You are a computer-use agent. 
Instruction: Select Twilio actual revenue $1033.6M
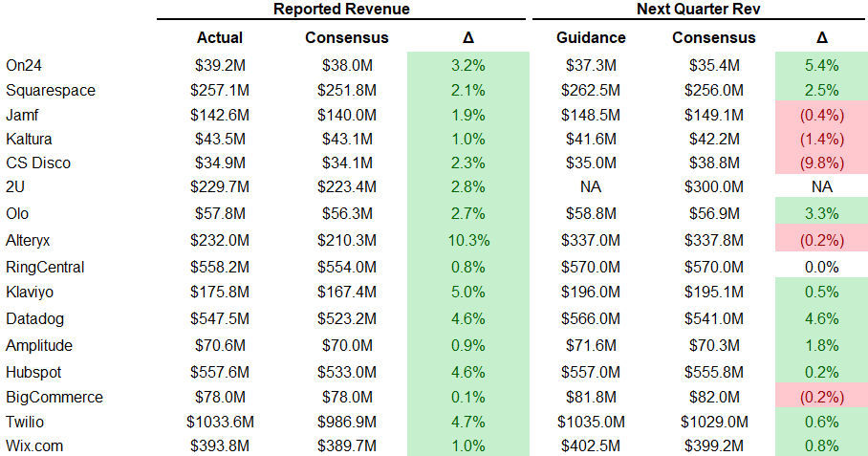[x=220, y=422]
